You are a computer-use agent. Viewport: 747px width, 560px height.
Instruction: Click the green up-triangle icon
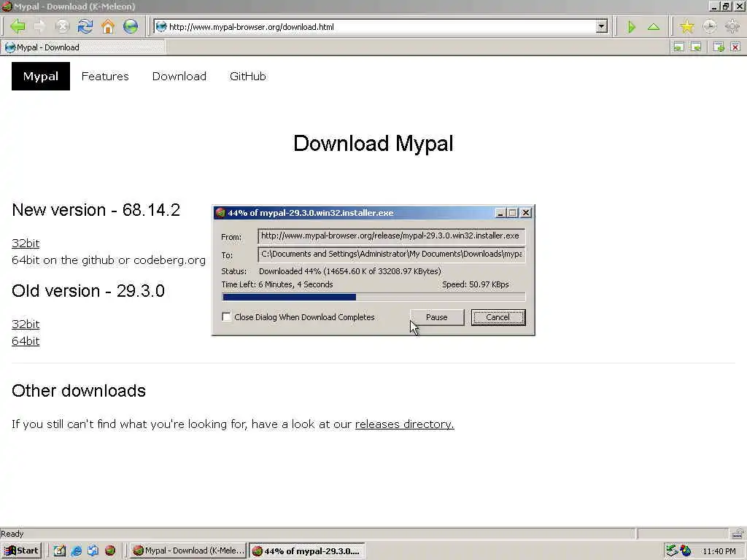tap(654, 27)
